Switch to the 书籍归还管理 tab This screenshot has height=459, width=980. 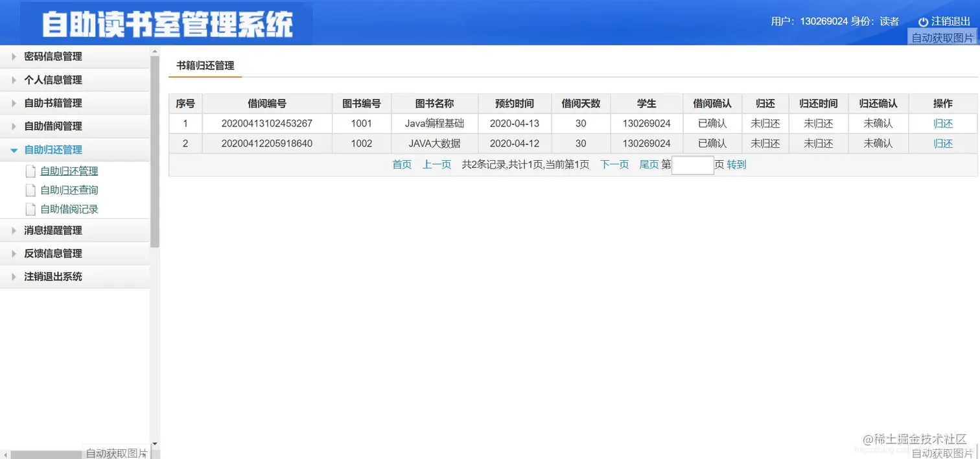[x=204, y=65]
